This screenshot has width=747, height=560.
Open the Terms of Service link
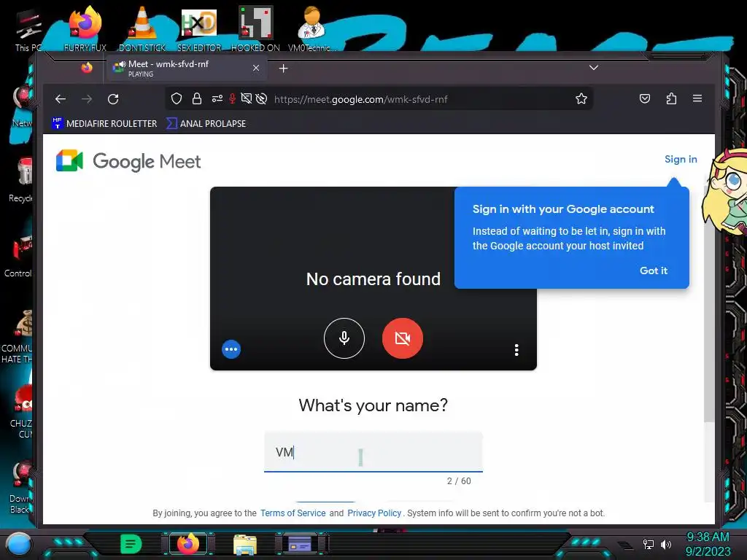293,513
